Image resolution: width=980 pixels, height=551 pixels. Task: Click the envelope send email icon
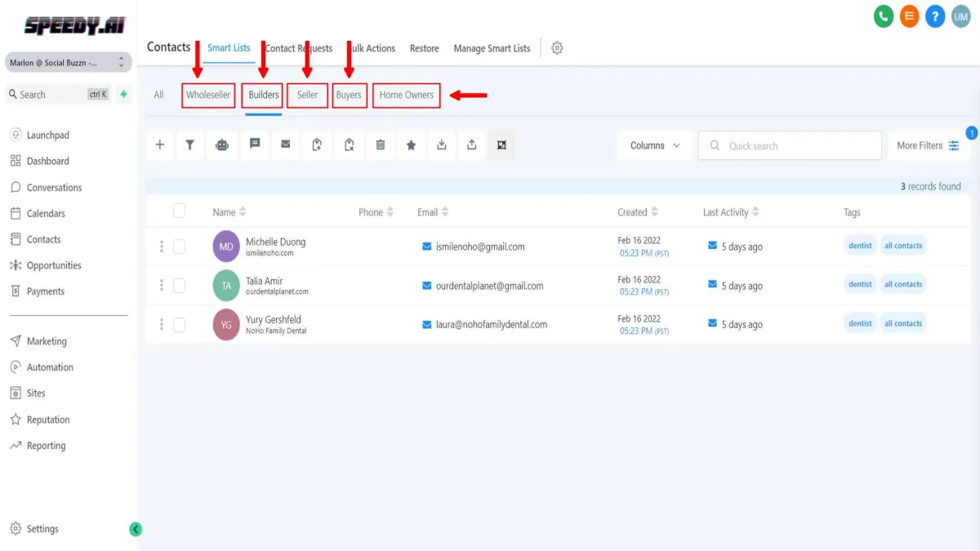[x=285, y=145]
